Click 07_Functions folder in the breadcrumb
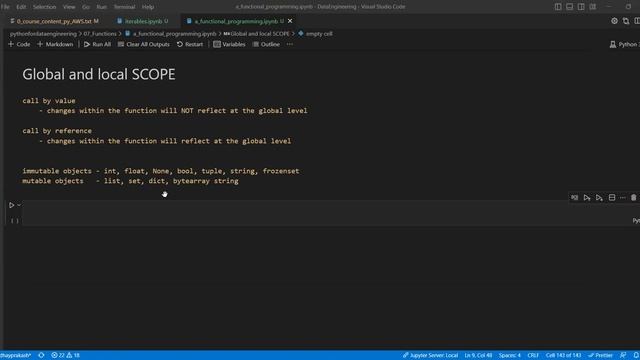Viewport: 640px width, 360px height. coord(100,34)
